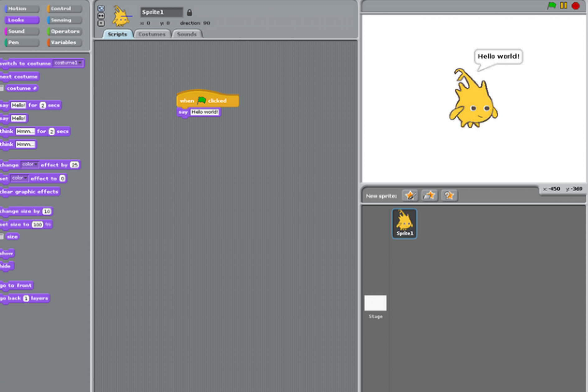Switch to the Costumes tab

pyautogui.click(x=152, y=34)
